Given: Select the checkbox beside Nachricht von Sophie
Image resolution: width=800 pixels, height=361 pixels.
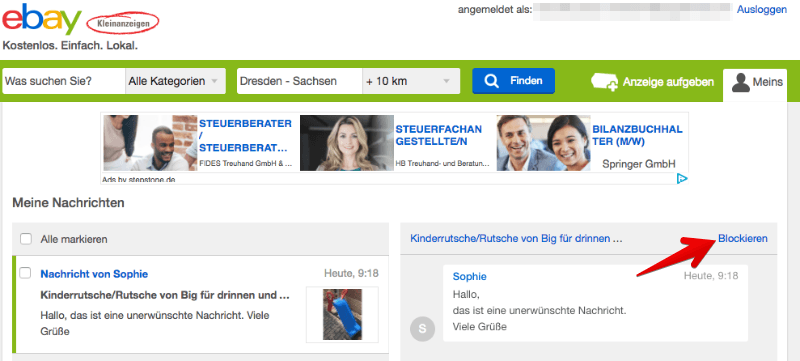Looking at the screenshot, I should (x=25, y=273).
